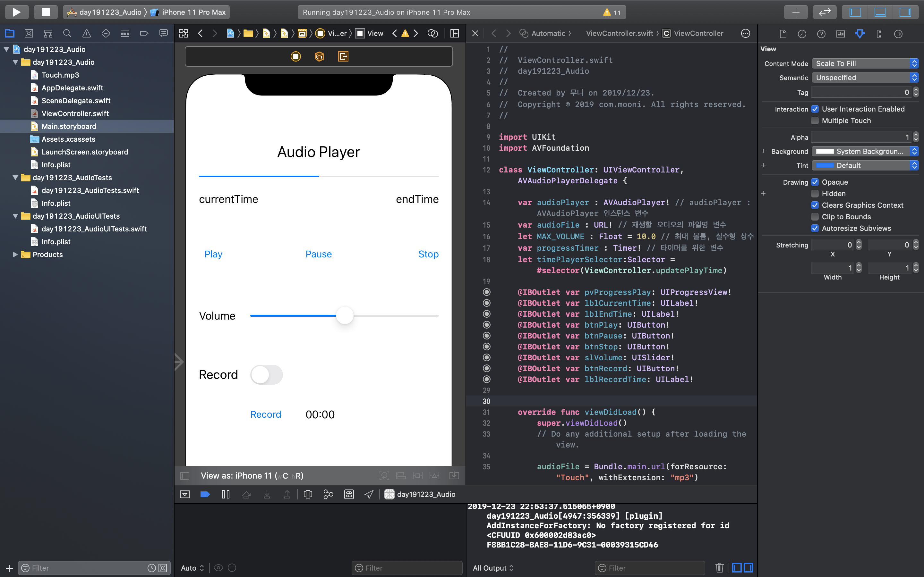This screenshot has height=577, width=924.
Task: Expand the Products folder
Action: pyautogui.click(x=15, y=255)
